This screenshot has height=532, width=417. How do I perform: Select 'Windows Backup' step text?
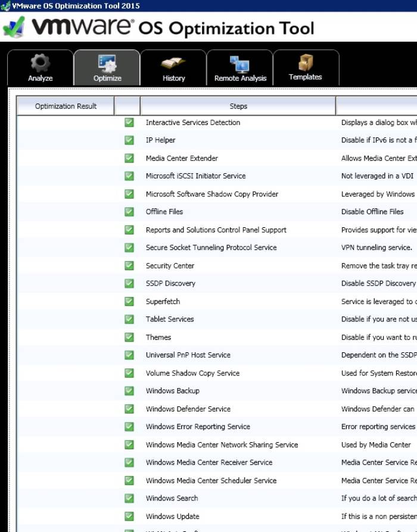tap(173, 391)
